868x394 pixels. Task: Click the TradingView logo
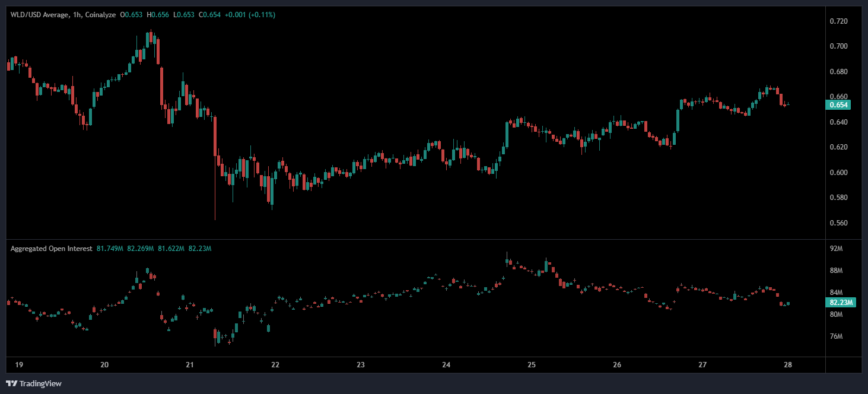tap(34, 383)
